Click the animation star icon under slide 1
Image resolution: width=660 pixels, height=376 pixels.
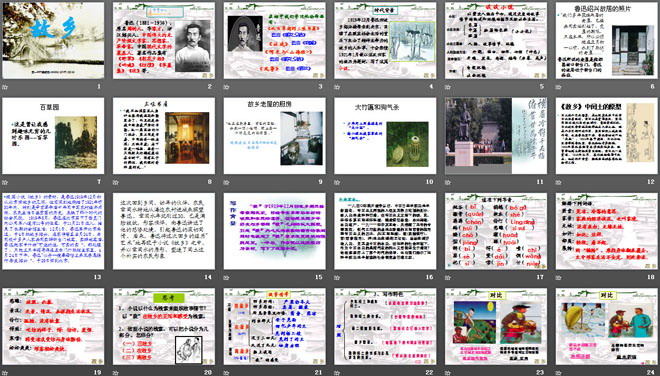[5, 87]
